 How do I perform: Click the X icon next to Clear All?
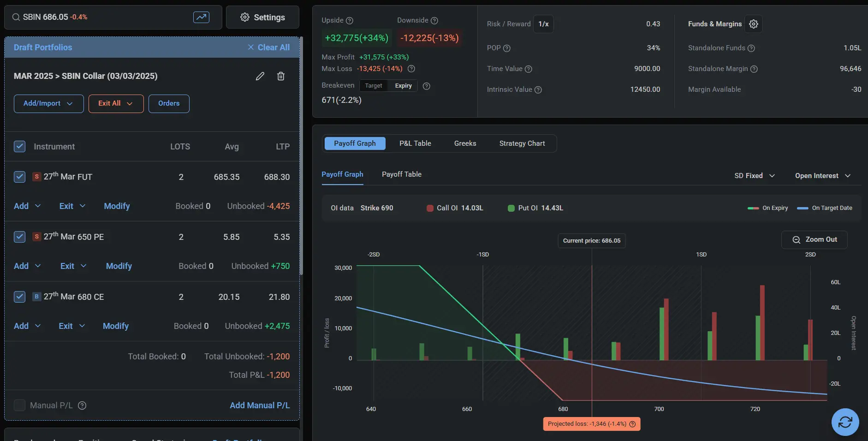tap(251, 47)
